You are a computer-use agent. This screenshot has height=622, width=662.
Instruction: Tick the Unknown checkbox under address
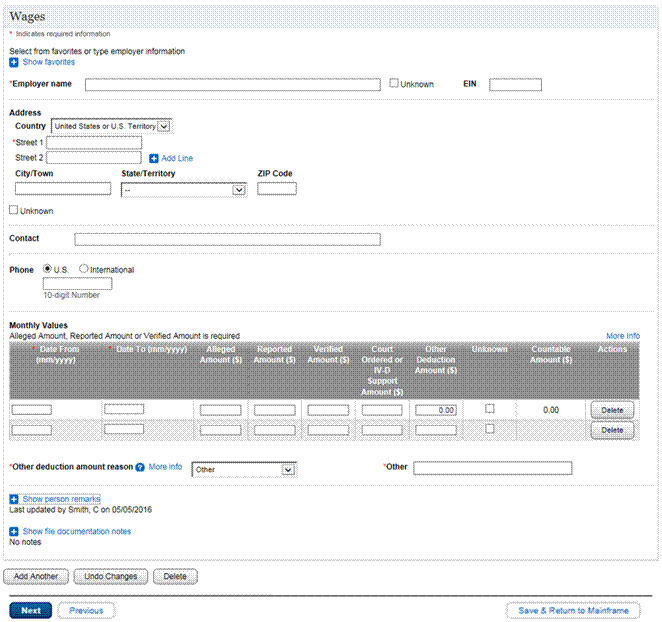[14, 211]
